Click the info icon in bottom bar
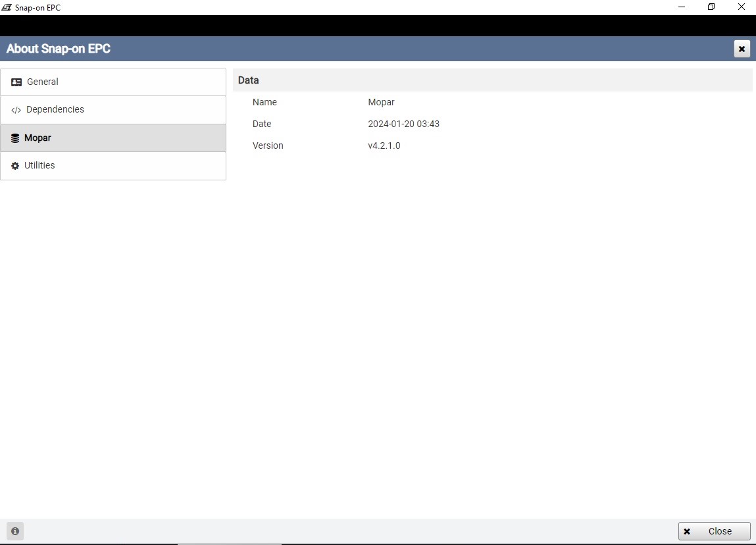Image resolution: width=756 pixels, height=545 pixels. pyautogui.click(x=15, y=531)
